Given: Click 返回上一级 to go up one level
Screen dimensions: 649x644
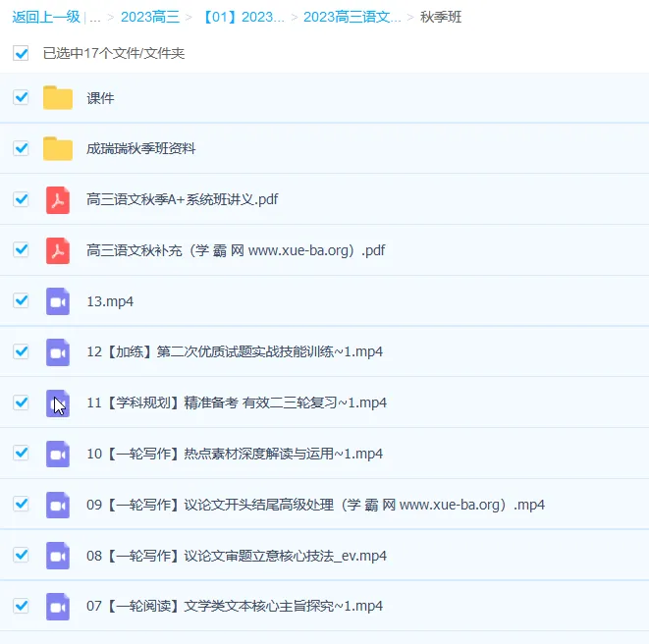Looking at the screenshot, I should (x=46, y=17).
